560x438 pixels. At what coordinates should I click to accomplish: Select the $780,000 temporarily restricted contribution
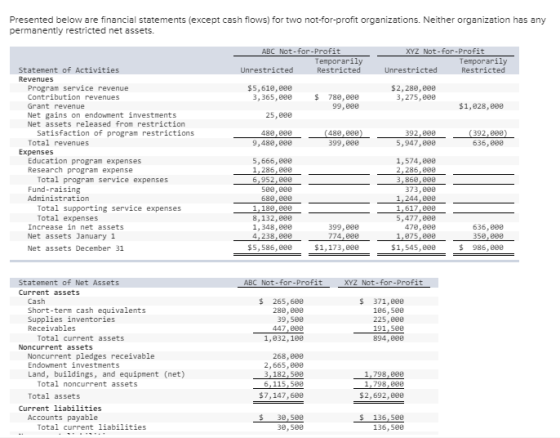click(337, 97)
